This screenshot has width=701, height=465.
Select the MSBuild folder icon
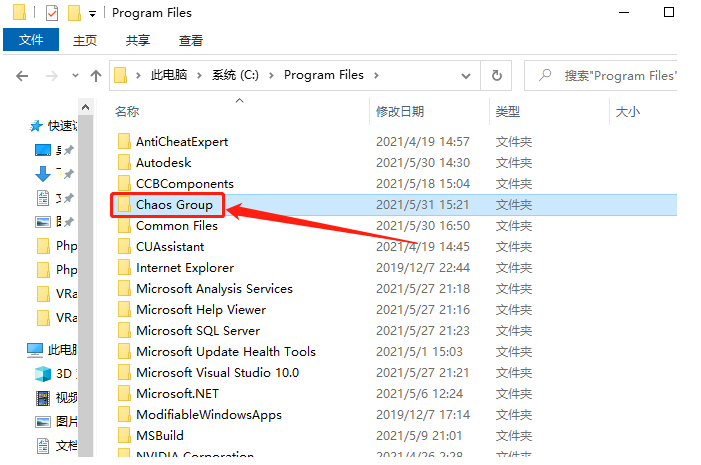[x=124, y=435]
